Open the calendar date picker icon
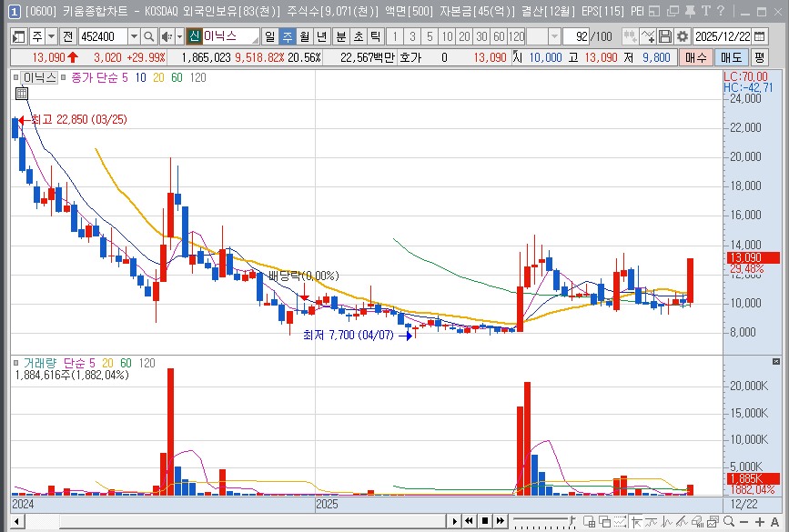Image resolution: width=789 pixels, height=532 pixels. click(760, 36)
